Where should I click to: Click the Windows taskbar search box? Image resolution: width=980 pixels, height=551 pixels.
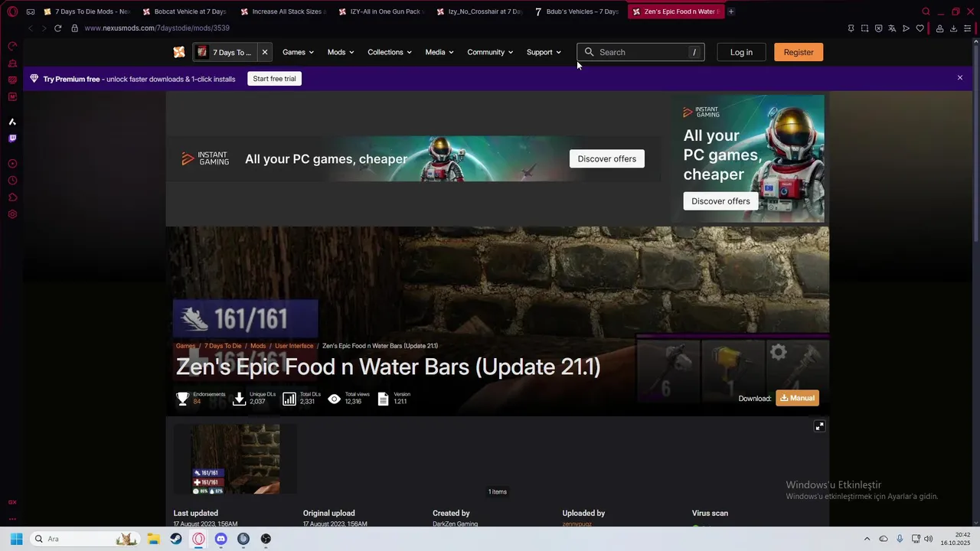pyautogui.click(x=85, y=539)
